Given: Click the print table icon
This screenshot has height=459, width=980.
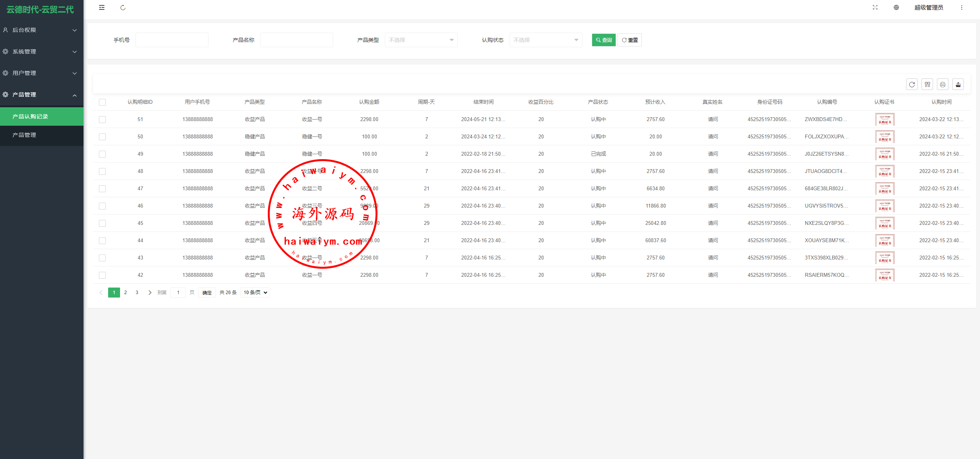Looking at the screenshot, I should point(943,85).
